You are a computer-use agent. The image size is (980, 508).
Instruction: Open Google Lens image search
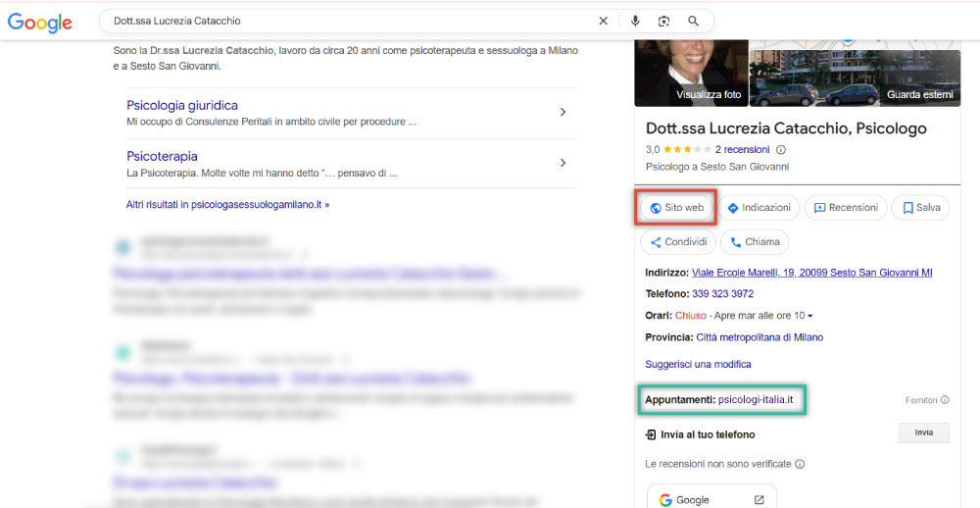tap(663, 21)
